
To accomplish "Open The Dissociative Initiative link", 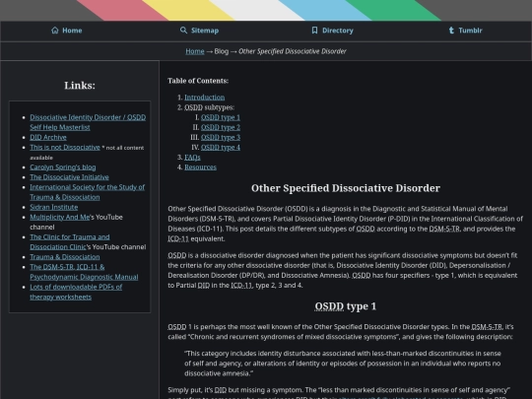I will click(x=69, y=177).
